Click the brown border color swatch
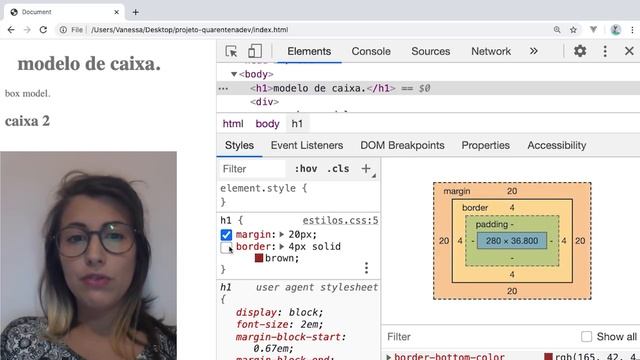Viewport: 640px width, 360px height. (x=259, y=258)
